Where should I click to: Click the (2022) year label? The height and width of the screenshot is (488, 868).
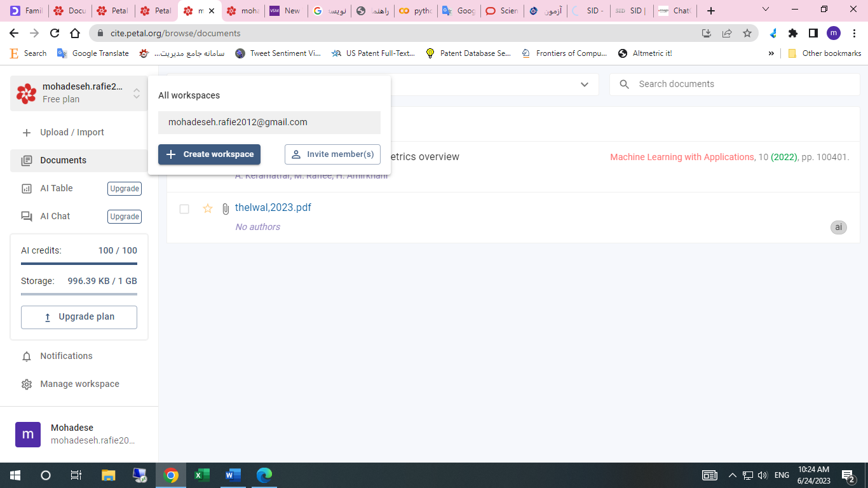(784, 157)
